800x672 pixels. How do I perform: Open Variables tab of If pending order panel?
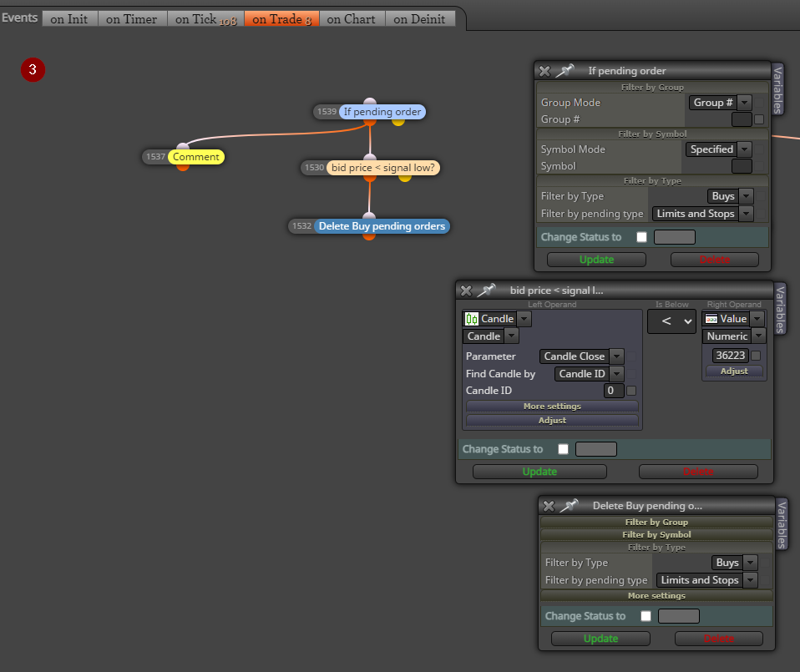(777, 89)
